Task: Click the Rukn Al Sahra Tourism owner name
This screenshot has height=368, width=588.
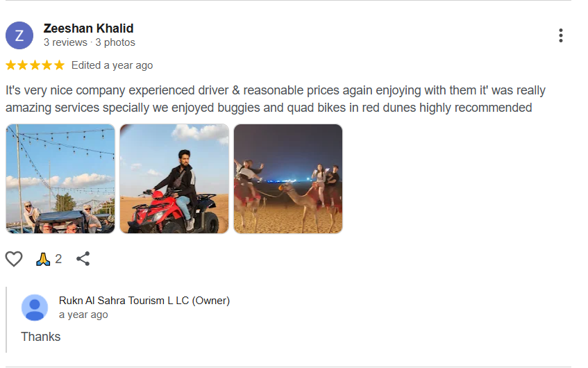Action: [144, 301]
